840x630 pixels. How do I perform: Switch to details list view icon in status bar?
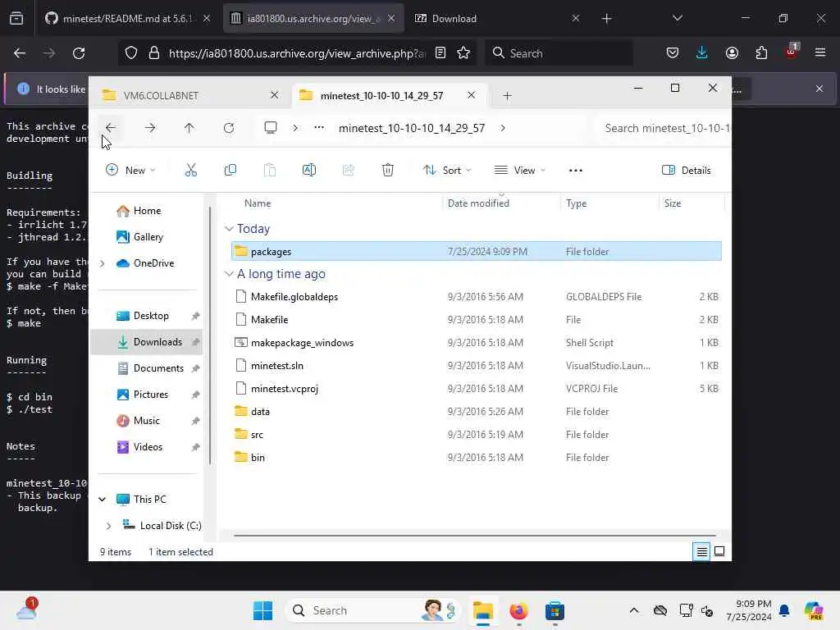coord(702,551)
